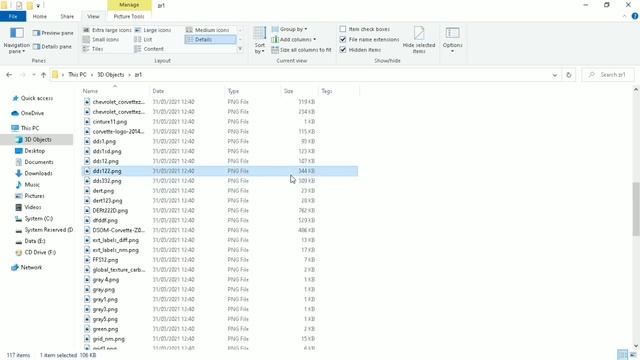Open Group by dropdown
Screen dimensions: 640x360
pyautogui.click(x=289, y=29)
